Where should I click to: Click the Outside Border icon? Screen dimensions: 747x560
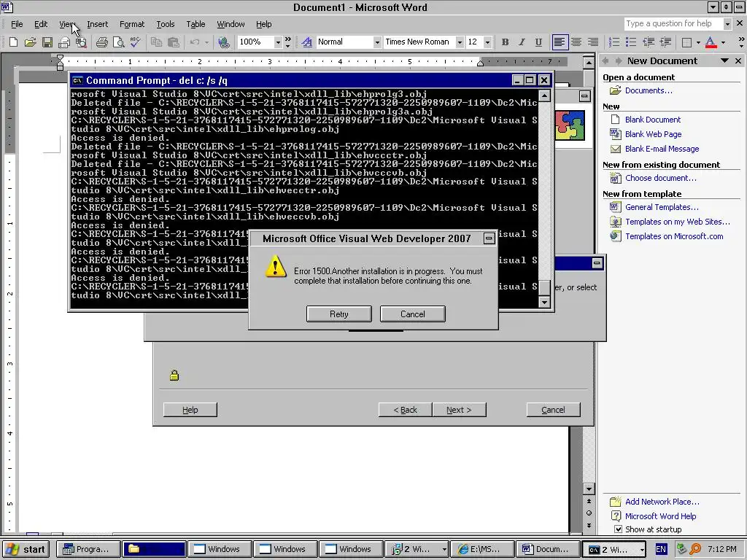pos(686,42)
